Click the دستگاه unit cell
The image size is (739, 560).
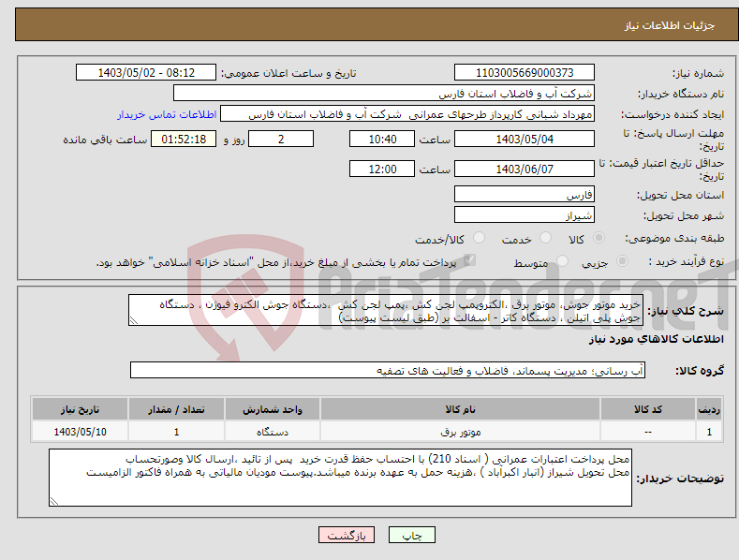click(x=272, y=432)
